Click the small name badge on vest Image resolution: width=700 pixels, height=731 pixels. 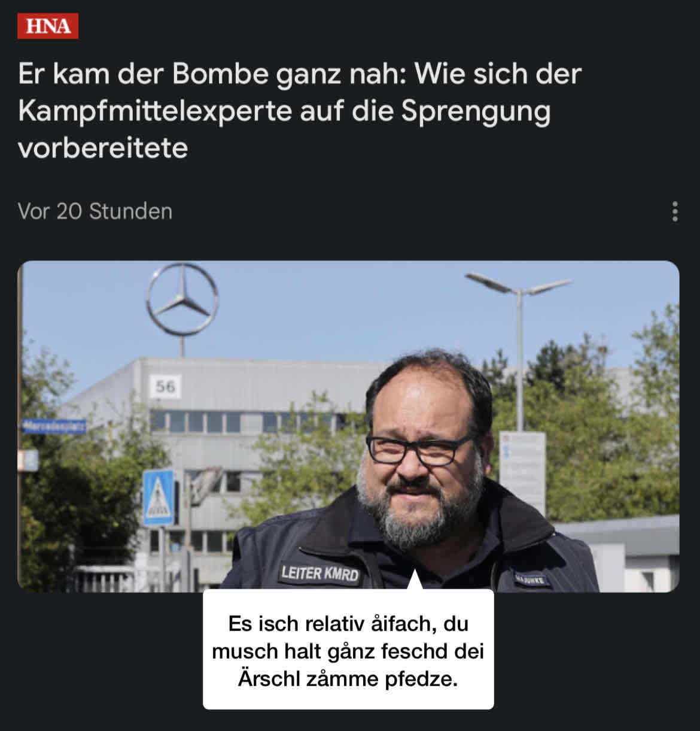click(x=531, y=579)
